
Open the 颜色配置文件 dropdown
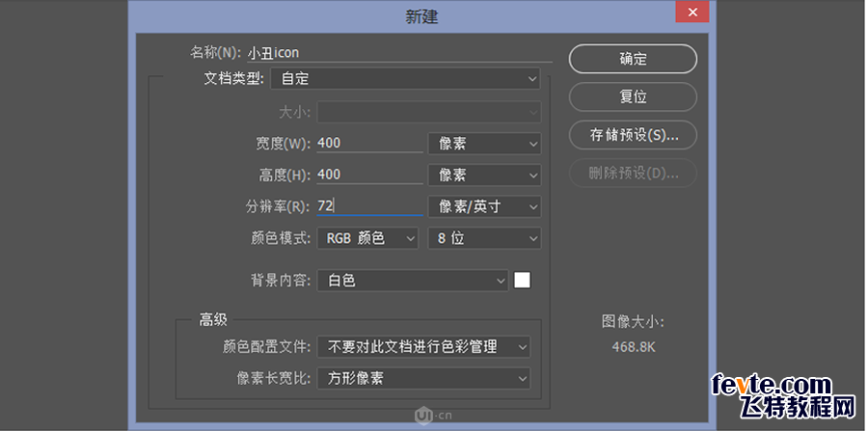pyautogui.click(x=423, y=346)
